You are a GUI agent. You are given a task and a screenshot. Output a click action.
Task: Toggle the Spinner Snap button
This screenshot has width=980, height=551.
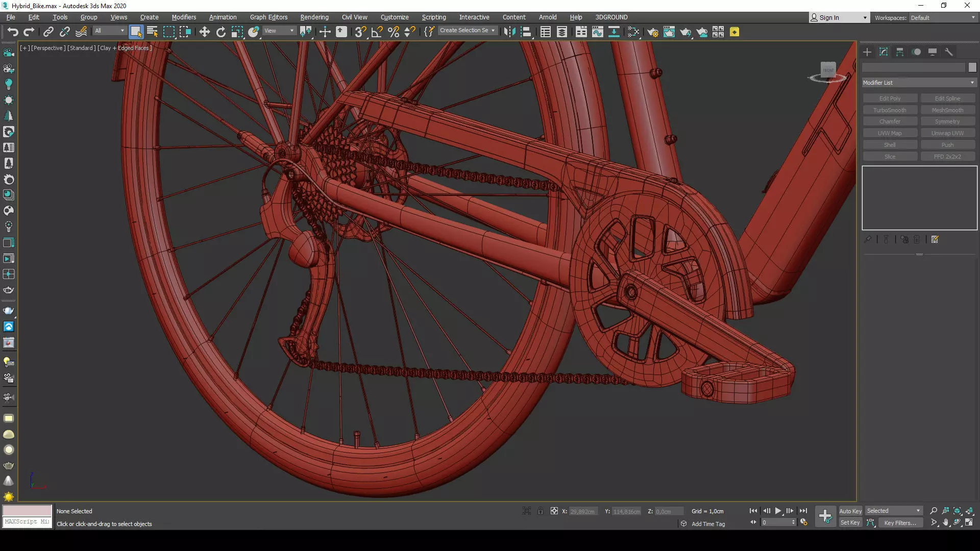click(x=409, y=32)
